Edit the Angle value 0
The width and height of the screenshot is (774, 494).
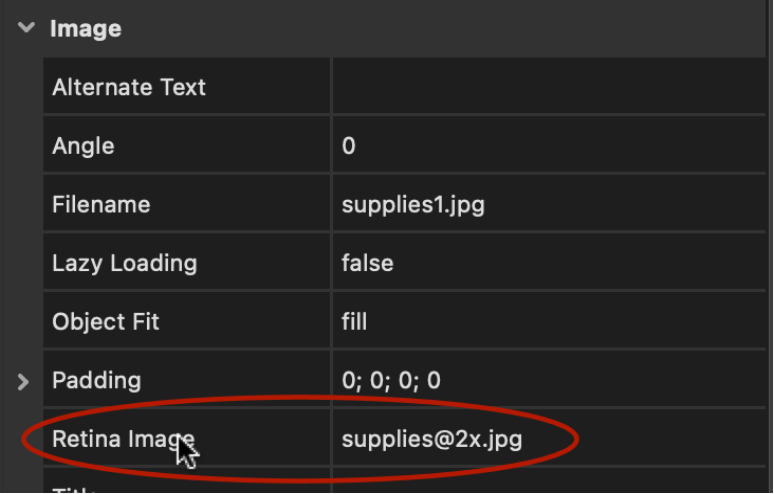(x=549, y=145)
